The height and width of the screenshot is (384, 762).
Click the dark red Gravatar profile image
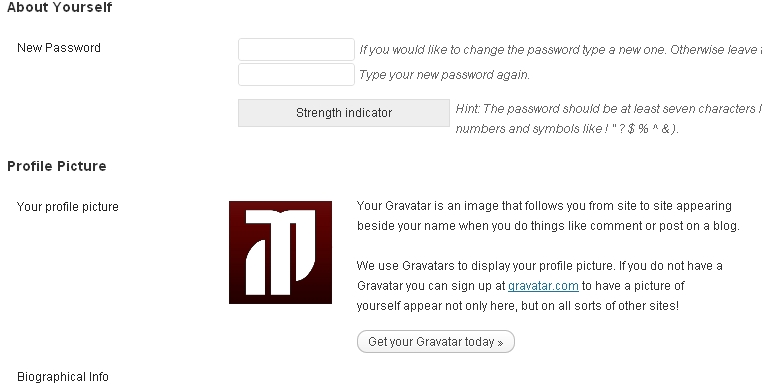[x=280, y=252]
